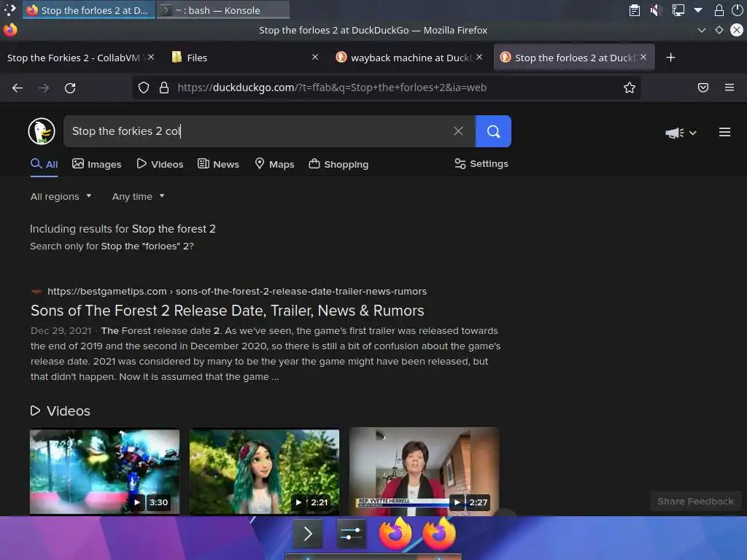Click the Firefox icon in the title bar
The height and width of the screenshot is (560, 747).
[10, 30]
